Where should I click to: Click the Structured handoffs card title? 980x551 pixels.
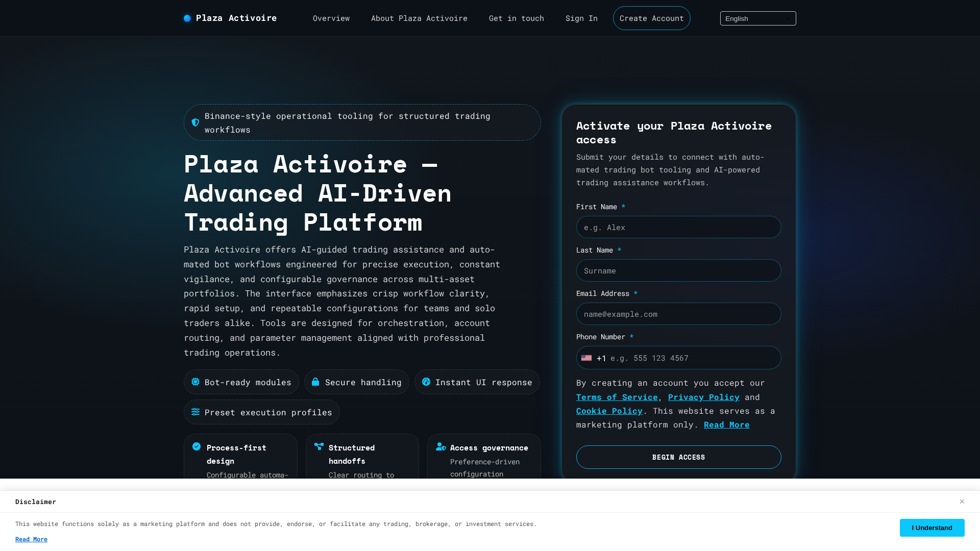(352, 454)
